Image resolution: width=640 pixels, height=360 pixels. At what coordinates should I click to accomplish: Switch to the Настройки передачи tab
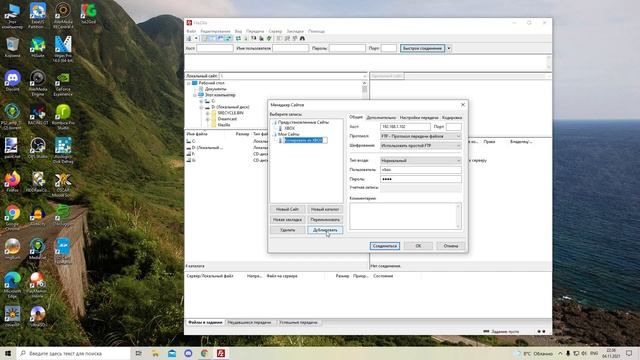[x=419, y=118]
